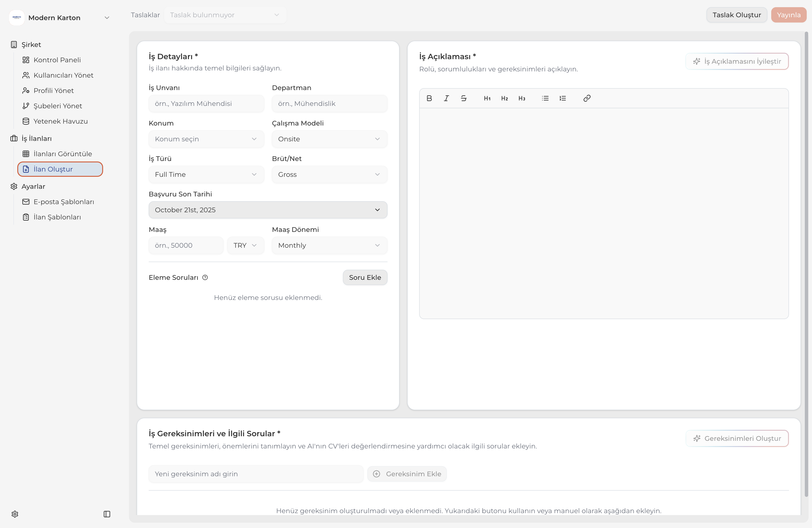Collapse the sidebar panel
The image size is (812, 528).
coord(107,514)
